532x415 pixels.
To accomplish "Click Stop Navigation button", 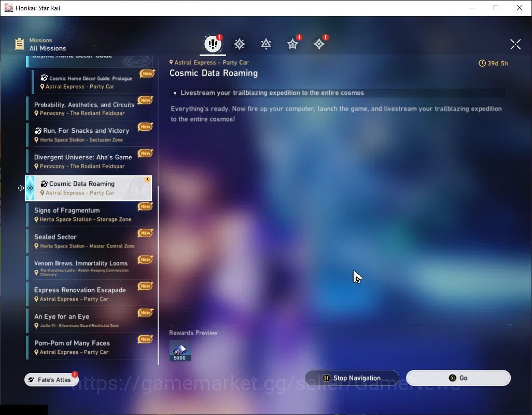I will click(x=352, y=378).
